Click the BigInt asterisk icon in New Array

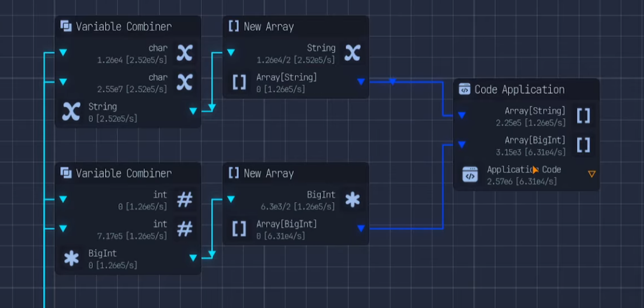(352, 199)
